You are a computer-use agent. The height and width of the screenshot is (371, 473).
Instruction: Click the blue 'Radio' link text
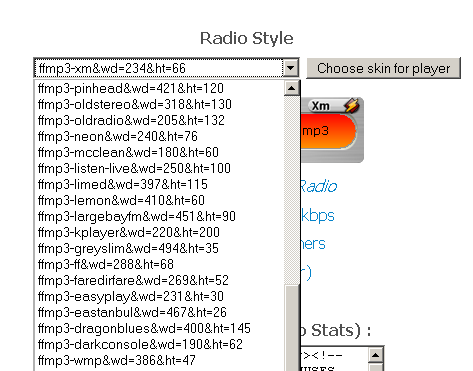coord(319,186)
